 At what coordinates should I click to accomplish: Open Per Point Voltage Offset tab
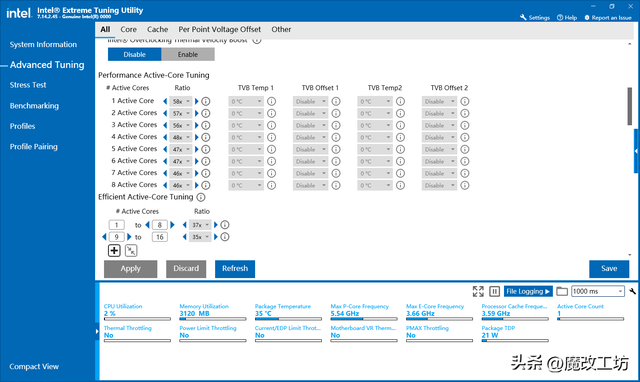220,29
